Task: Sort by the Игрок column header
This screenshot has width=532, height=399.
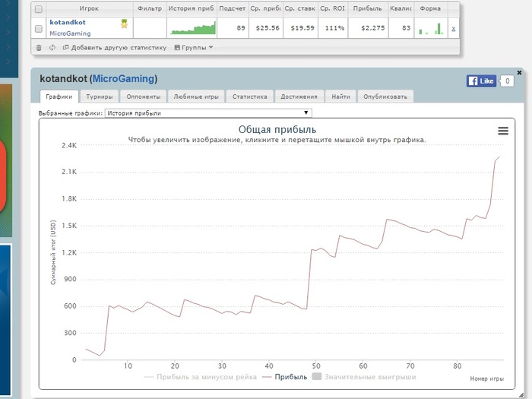Action: click(89, 8)
